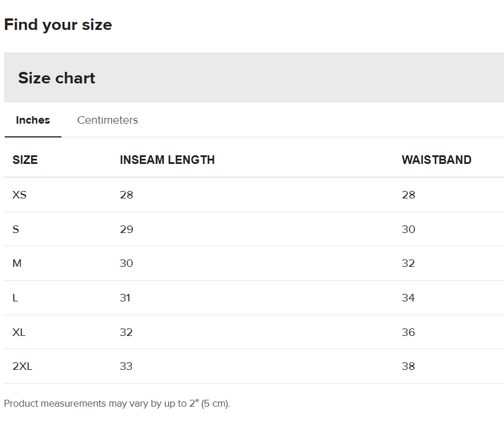Select the XL size label
Viewport: 504px width, 436px height.
pos(19,332)
